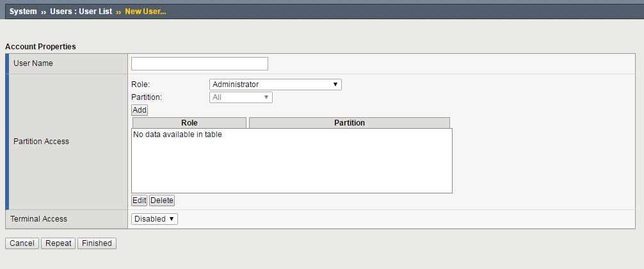Go to System breadcrumb link
Screen dimensions: 644x269
pos(23,12)
